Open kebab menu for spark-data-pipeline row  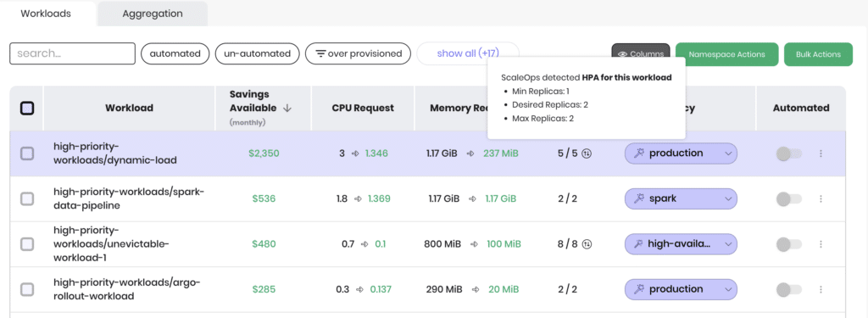point(821,199)
